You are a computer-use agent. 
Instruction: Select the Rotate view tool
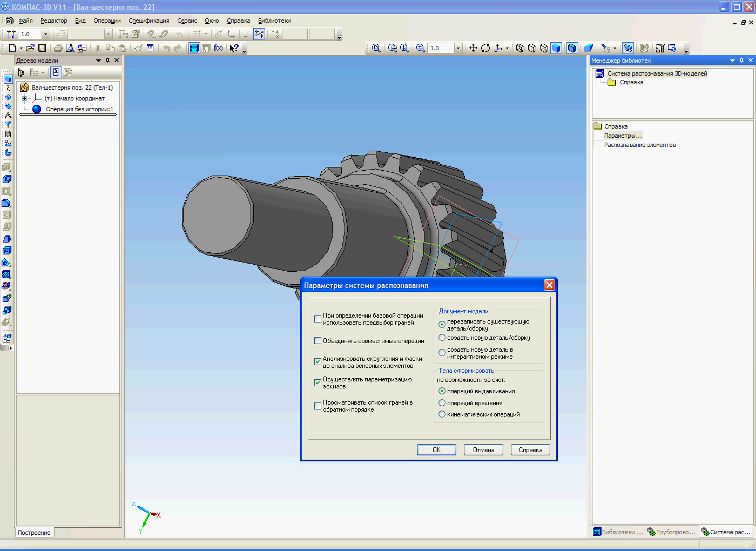click(485, 48)
